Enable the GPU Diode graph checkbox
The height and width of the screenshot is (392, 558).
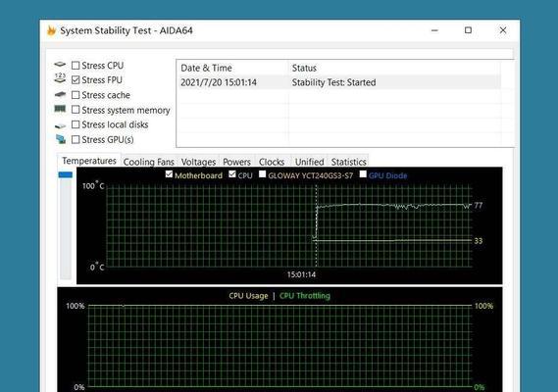tap(363, 173)
